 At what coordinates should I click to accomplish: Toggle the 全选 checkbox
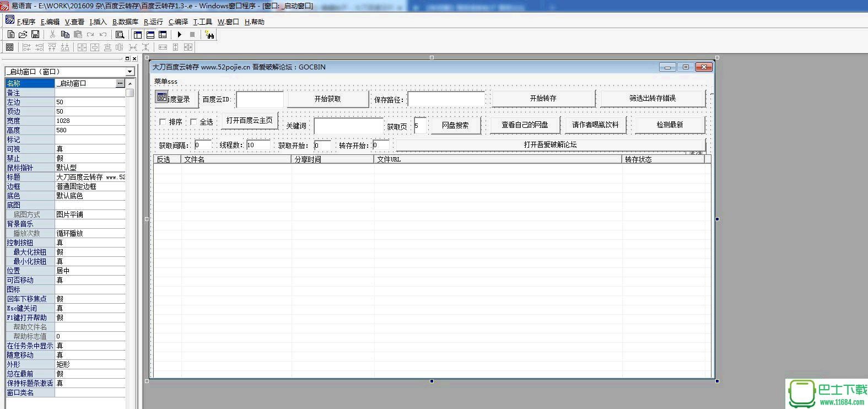tap(193, 122)
